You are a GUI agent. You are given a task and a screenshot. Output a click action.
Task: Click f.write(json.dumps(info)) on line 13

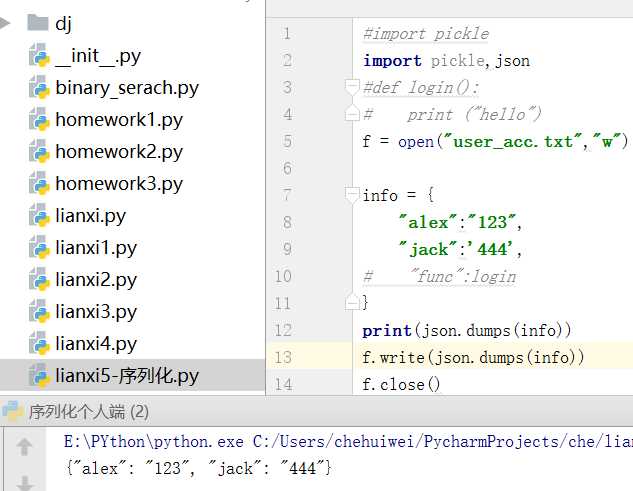[x=473, y=358]
